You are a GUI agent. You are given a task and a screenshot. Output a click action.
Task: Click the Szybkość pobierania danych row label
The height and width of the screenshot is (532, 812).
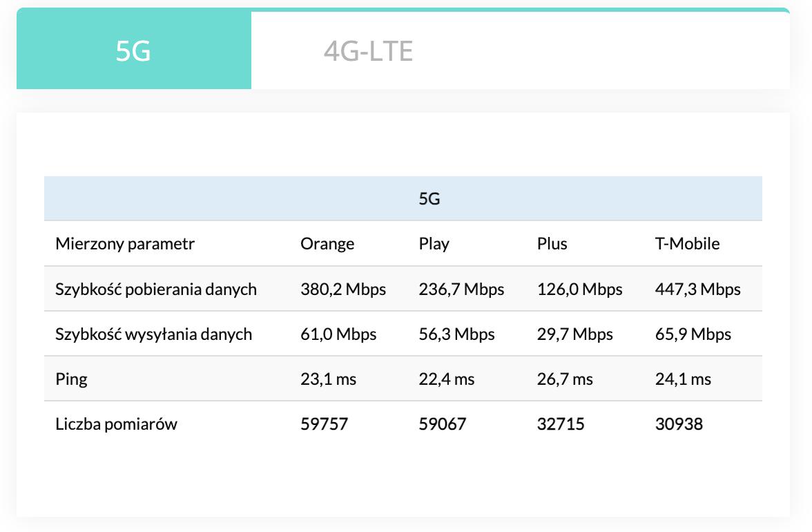[x=156, y=289]
